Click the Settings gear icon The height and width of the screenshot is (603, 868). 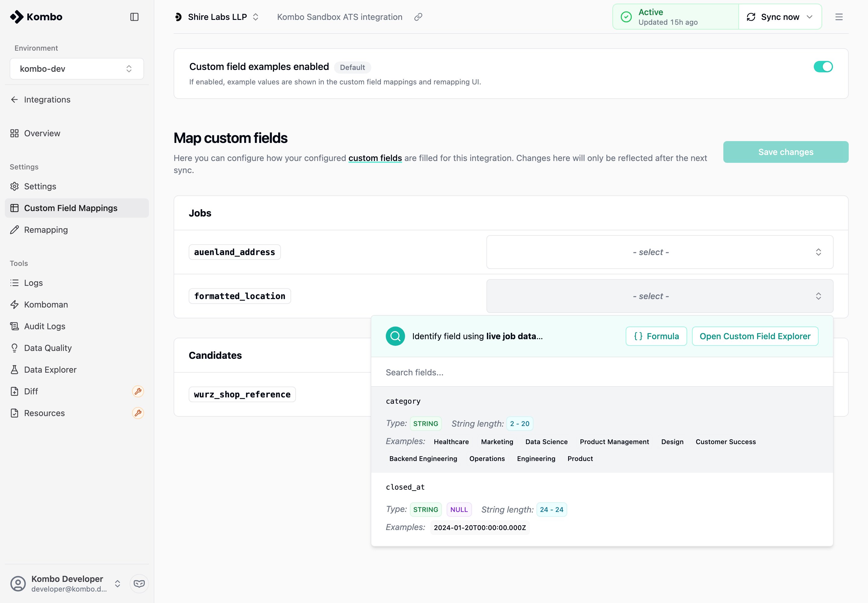pyautogui.click(x=14, y=186)
